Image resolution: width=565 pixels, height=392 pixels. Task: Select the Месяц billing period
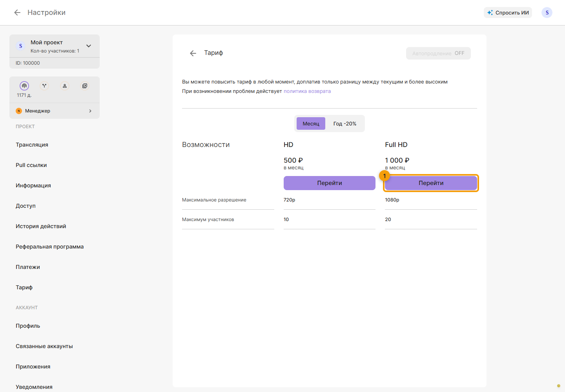coord(311,123)
